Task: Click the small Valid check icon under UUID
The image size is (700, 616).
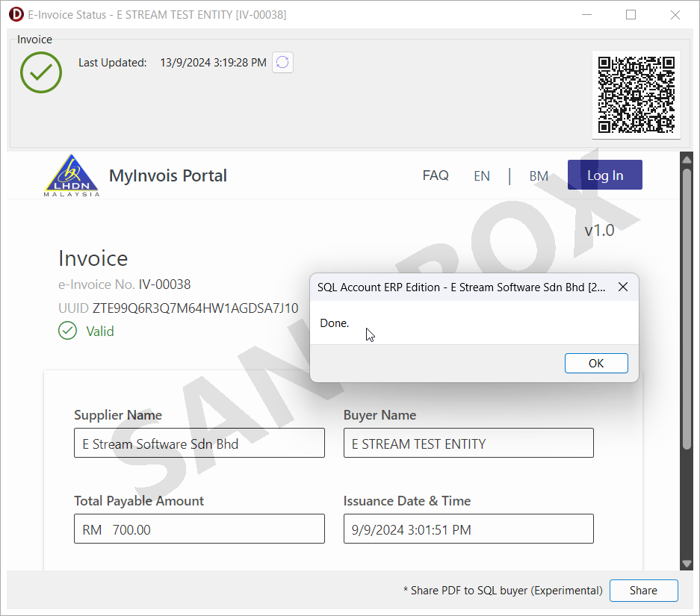Action: coord(67,331)
